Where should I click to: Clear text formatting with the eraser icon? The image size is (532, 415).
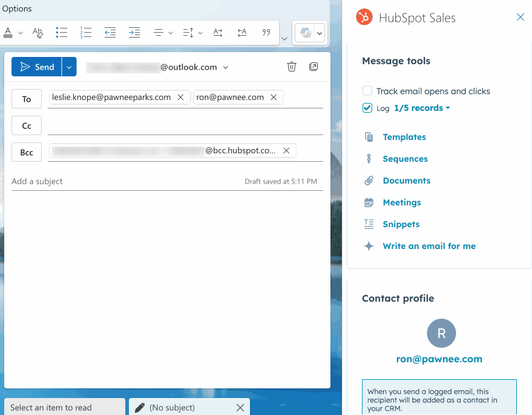(x=38, y=33)
